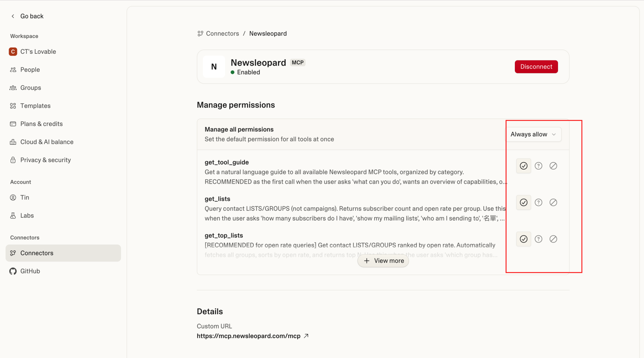This screenshot has height=358, width=644.
Task: Click the Privacy & security lock icon
Action: [13, 160]
